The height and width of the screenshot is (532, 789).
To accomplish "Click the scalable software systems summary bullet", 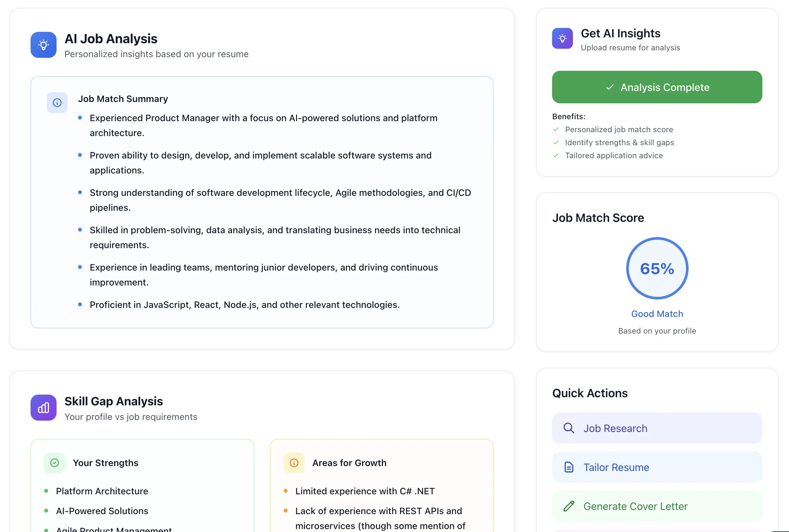I will pos(260,163).
